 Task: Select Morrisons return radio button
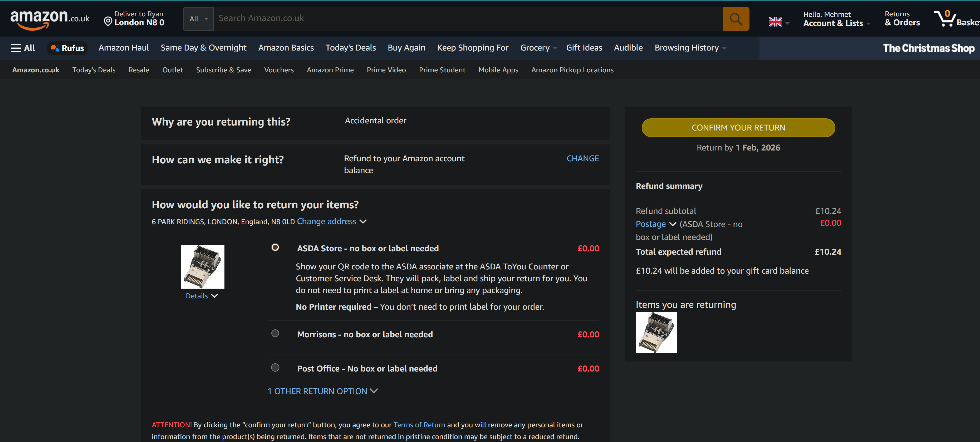(275, 333)
